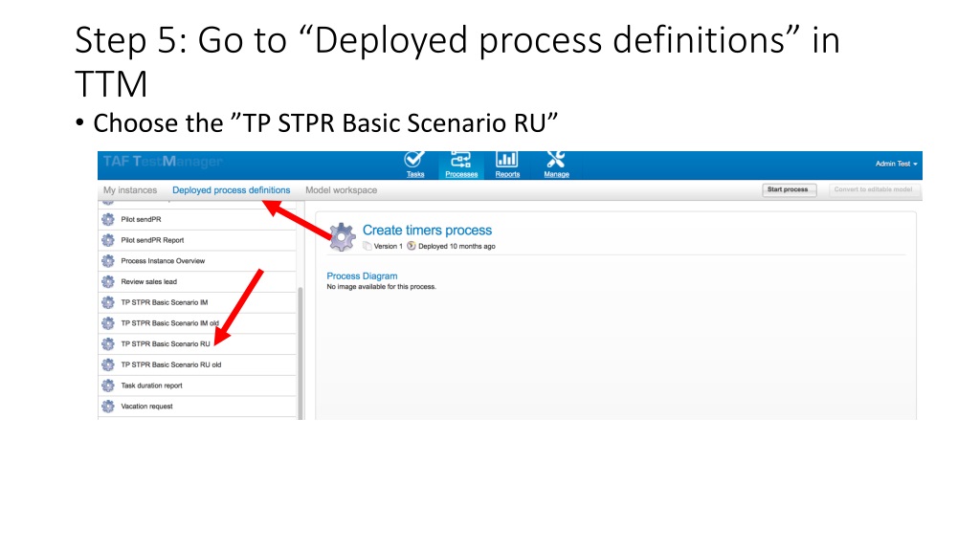Click gear icon beside TP STPR Basic Scenario IM
Viewport: 980px width, 551px height.
108,302
